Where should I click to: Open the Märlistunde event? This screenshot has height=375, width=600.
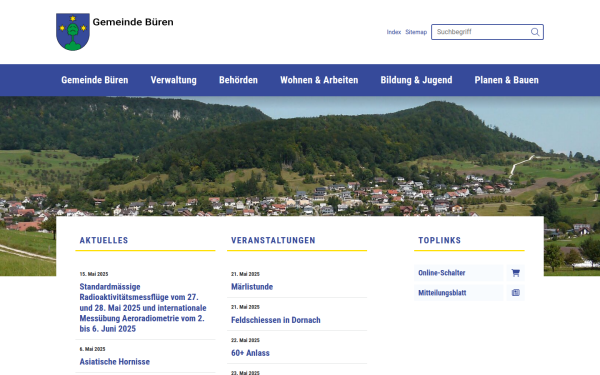point(252,287)
